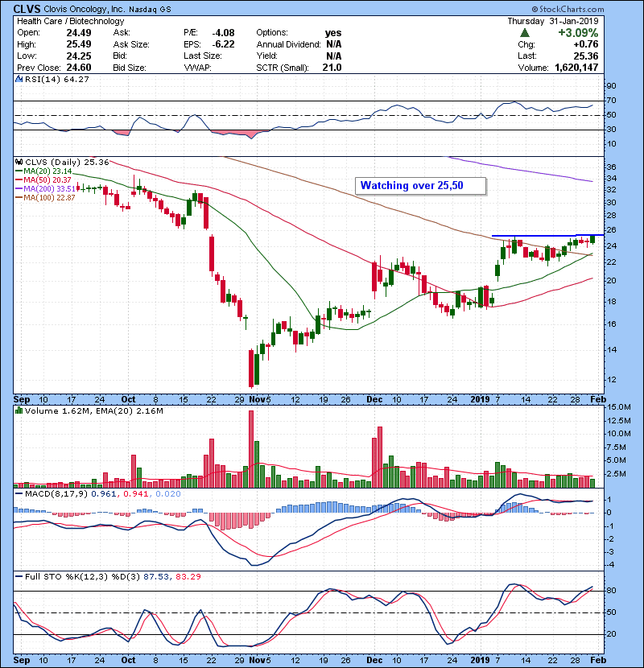Image resolution: width=644 pixels, height=668 pixels.
Task: Click the VWAP label
Action: (198, 68)
